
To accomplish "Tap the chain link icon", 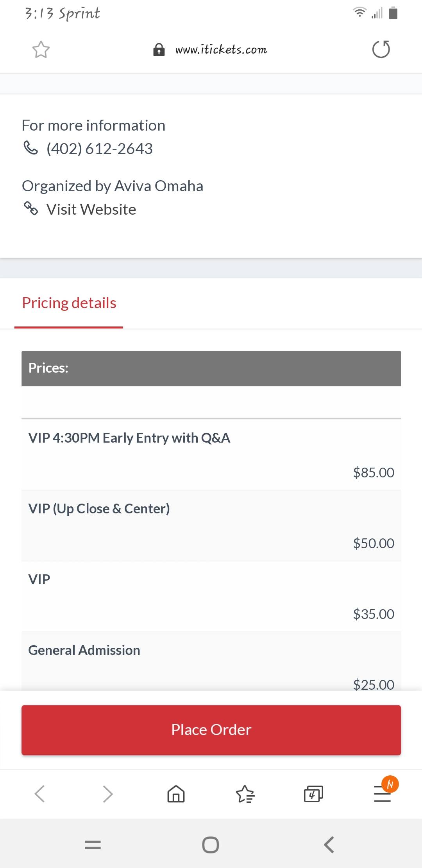I will pos(31,208).
